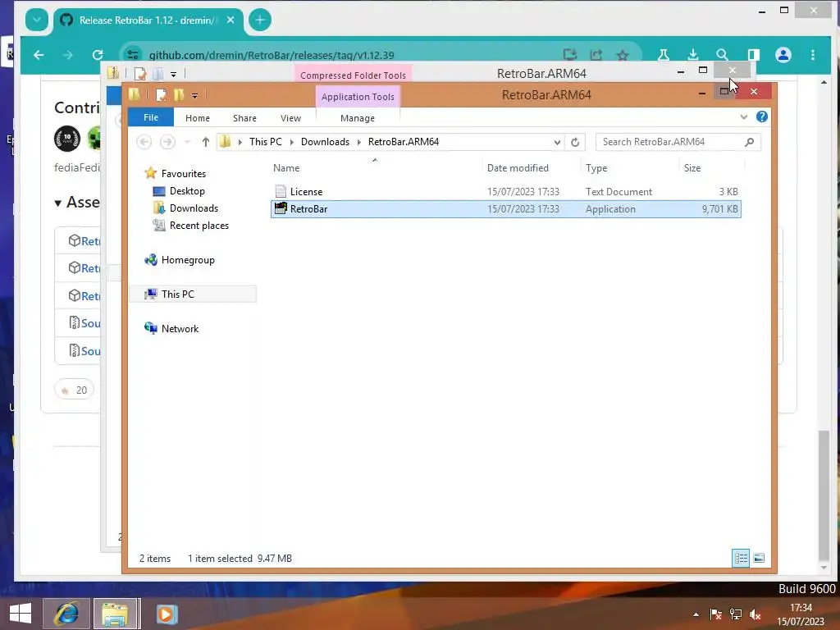Viewport: 840px width, 630px height.
Task: Open a new browser tab
Action: (260, 21)
